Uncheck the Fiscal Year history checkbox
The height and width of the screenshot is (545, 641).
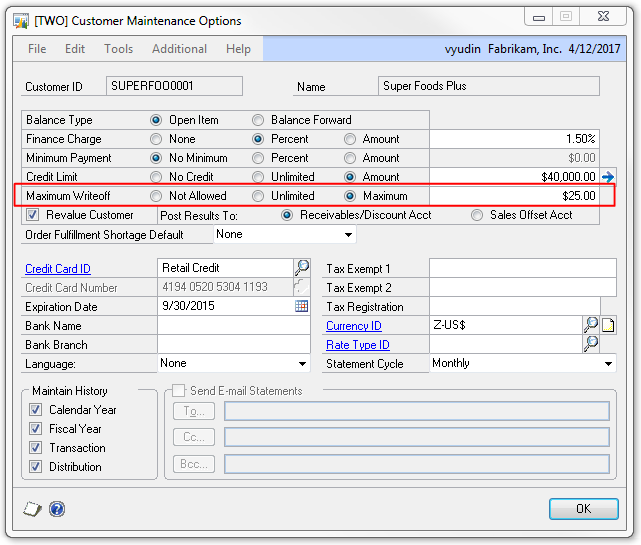click(x=36, y=429)
